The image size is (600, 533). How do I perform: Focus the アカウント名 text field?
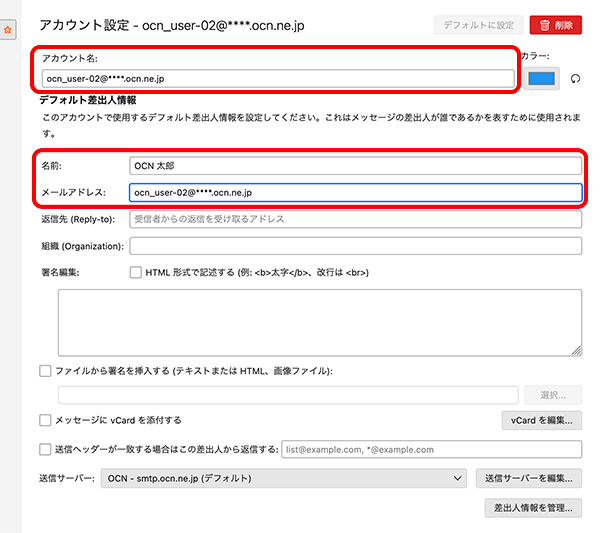[278, 79]
